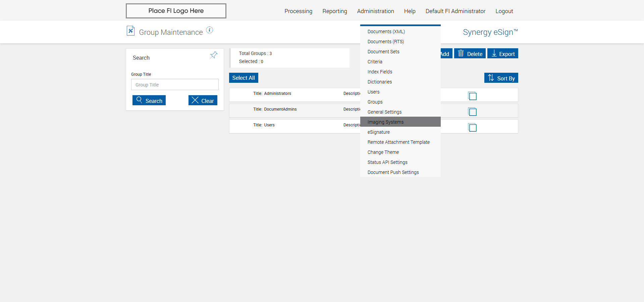Image resolution: width=644 pixels, height=302 pixels.
Task: Select Imaging Systems from the menu
Action: 385,122
